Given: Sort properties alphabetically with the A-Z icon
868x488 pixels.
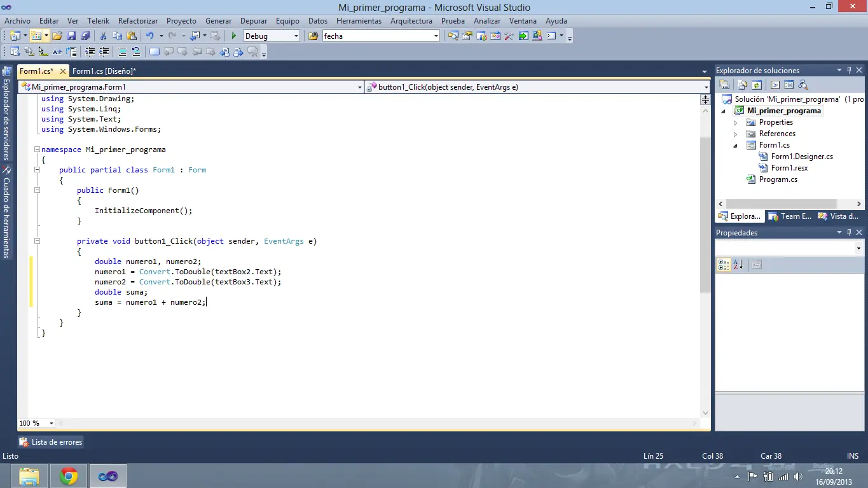Looking at the screenshot, I should point(738,265).
